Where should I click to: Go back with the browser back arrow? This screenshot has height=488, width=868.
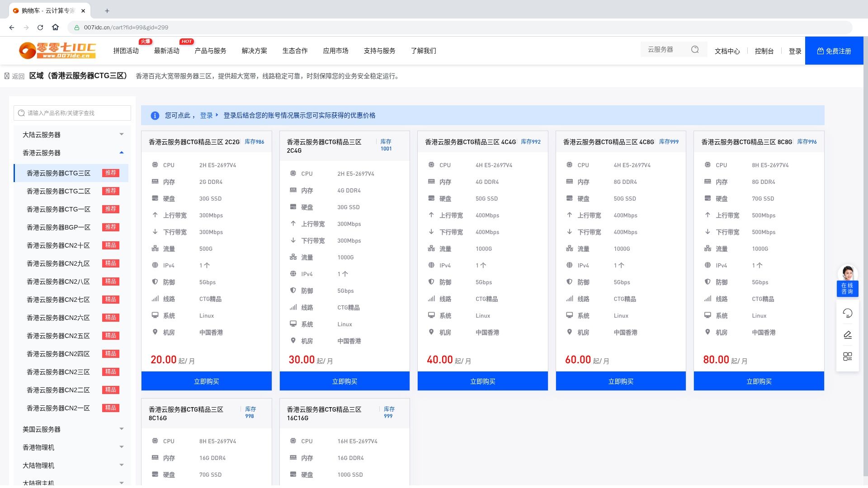pyautogui.click(x=12, y=27)
